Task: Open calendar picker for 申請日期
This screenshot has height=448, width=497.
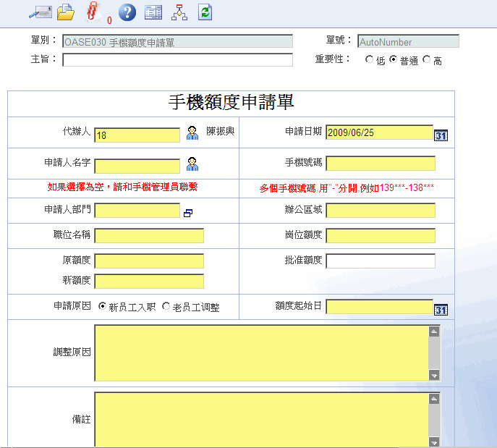Action: pos(441,135)
